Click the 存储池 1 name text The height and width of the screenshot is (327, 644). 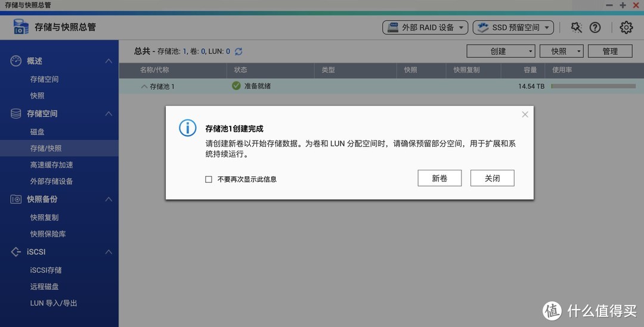click(x=162, y=86)
